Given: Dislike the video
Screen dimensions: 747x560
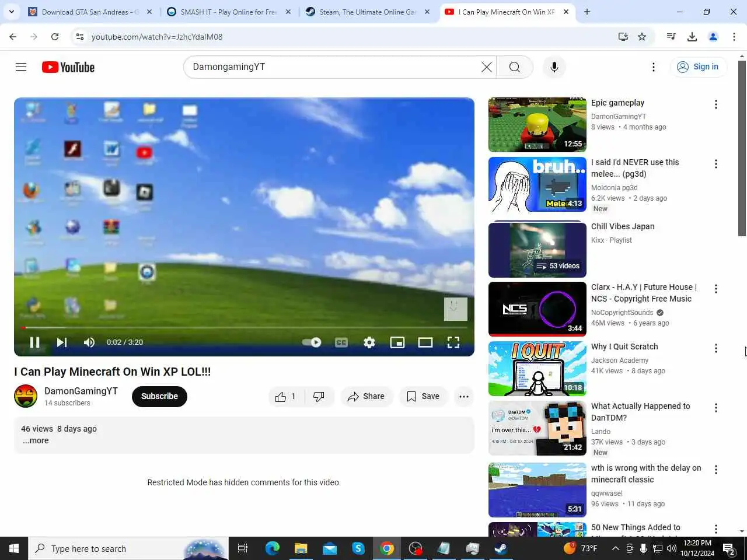Looking at the screenshot, I should (319, 397).
